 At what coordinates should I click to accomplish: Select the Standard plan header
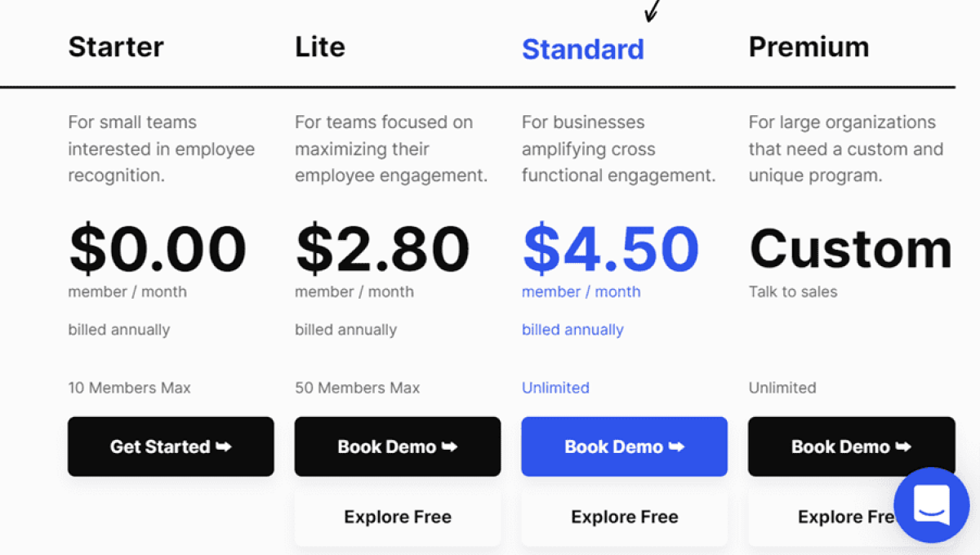coord(582,49)
